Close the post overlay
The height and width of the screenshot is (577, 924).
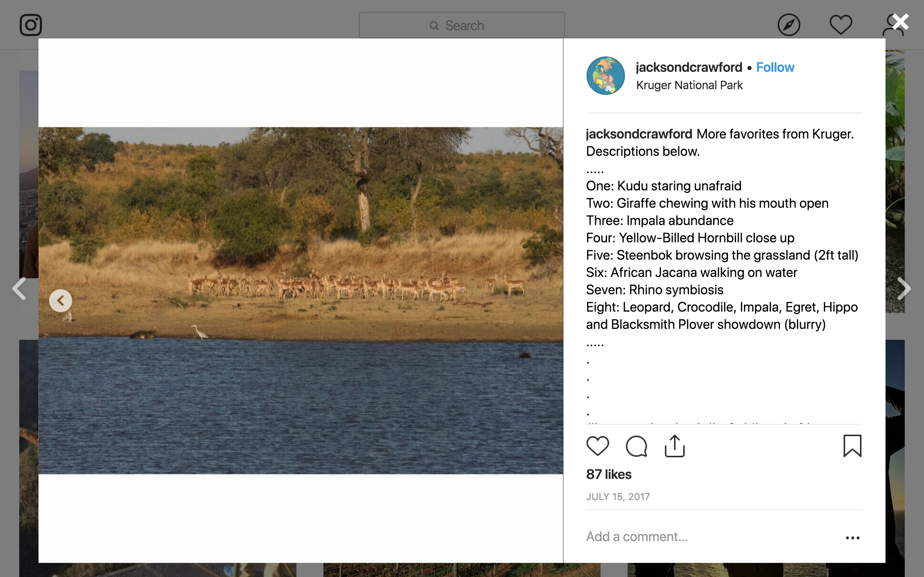point(901,22)
